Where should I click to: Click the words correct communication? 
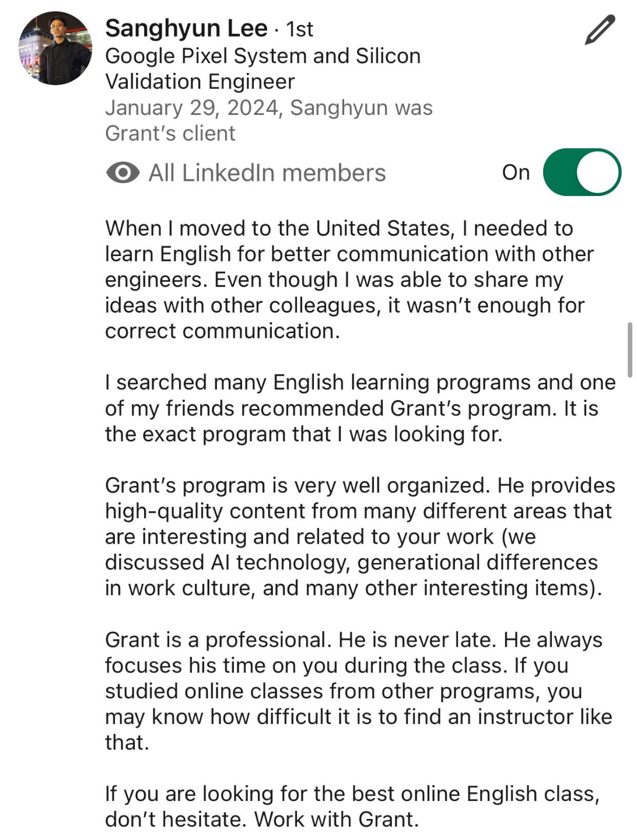[x=222, y=331]
